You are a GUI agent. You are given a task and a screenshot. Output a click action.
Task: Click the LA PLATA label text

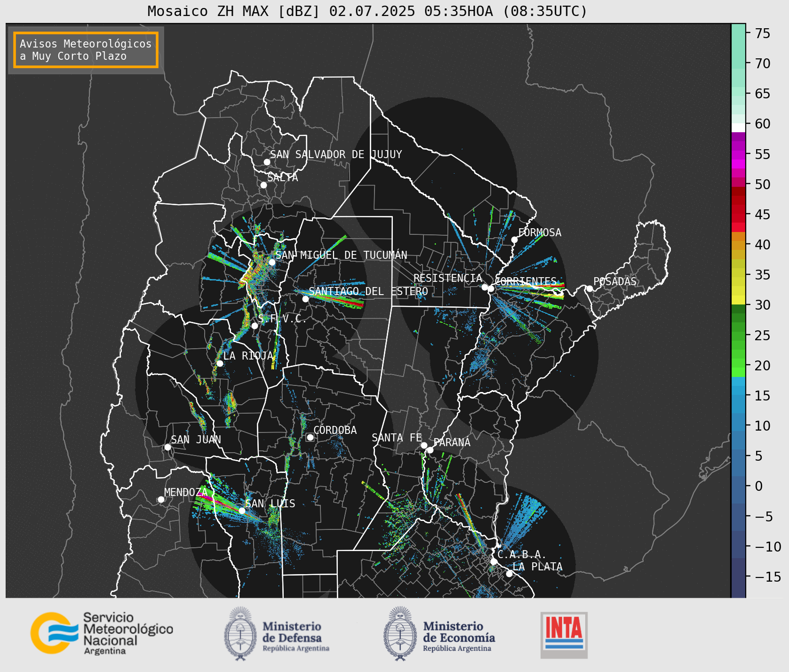[537, 567]
